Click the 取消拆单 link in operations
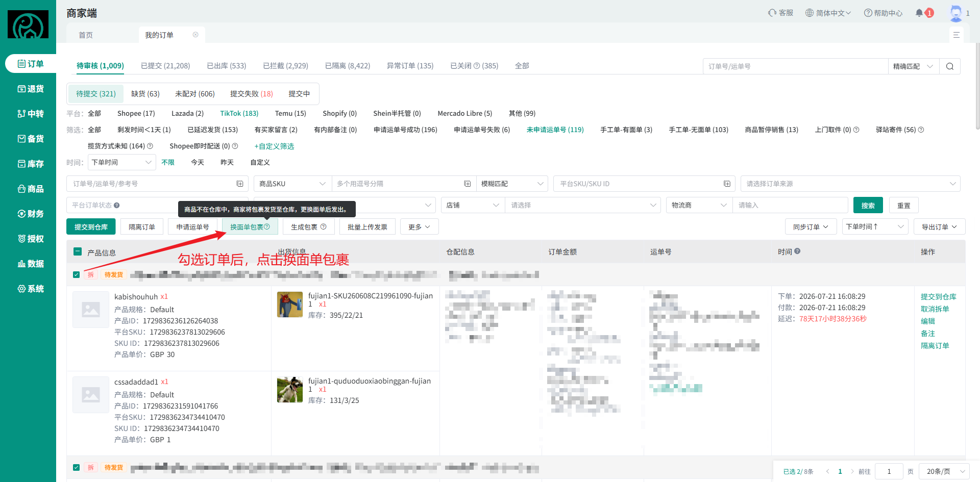This screenshot has width=980, height=482. (935, 309)
